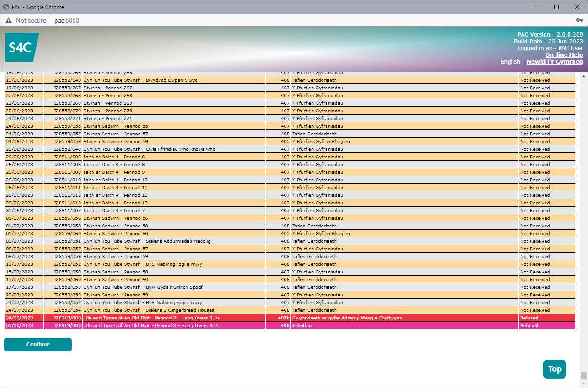Screen dimensions: 588x388
Task: Click the key icon in address bar
Action: [579, 20]
